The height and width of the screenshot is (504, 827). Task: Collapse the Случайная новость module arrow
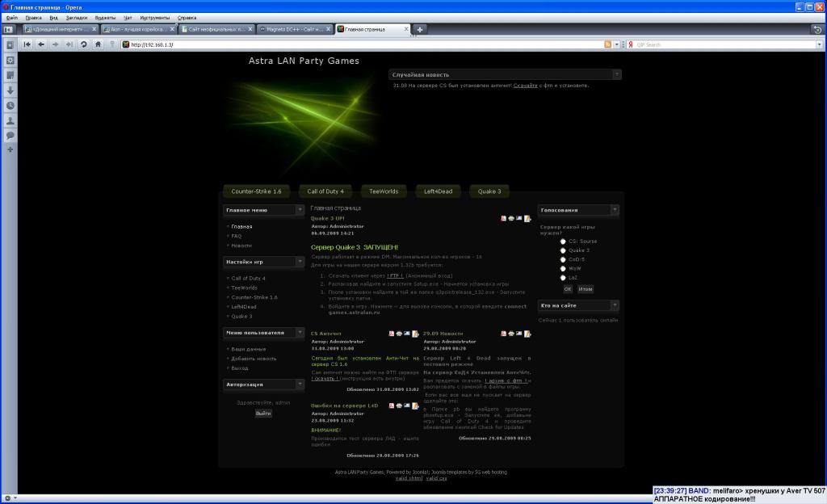coord(616,74)
